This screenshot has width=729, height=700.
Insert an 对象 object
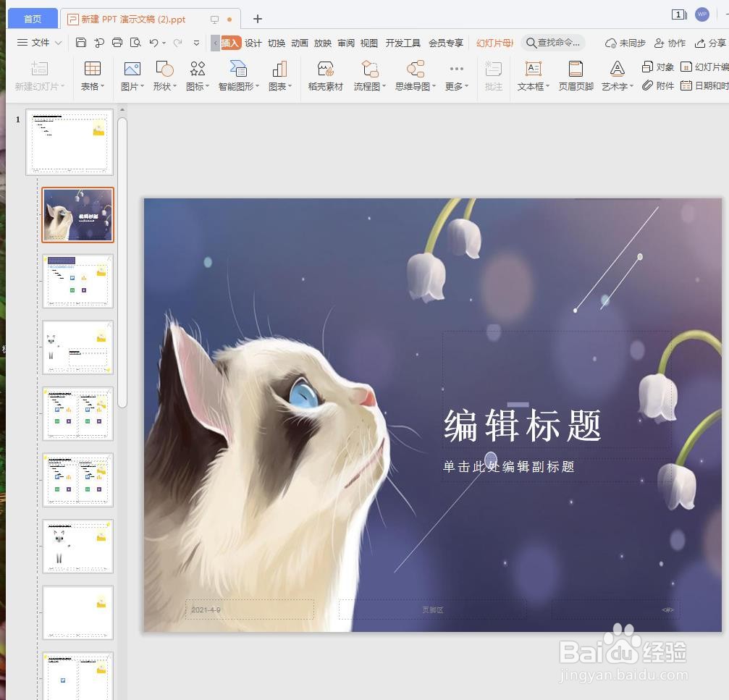tap(657, 67)
